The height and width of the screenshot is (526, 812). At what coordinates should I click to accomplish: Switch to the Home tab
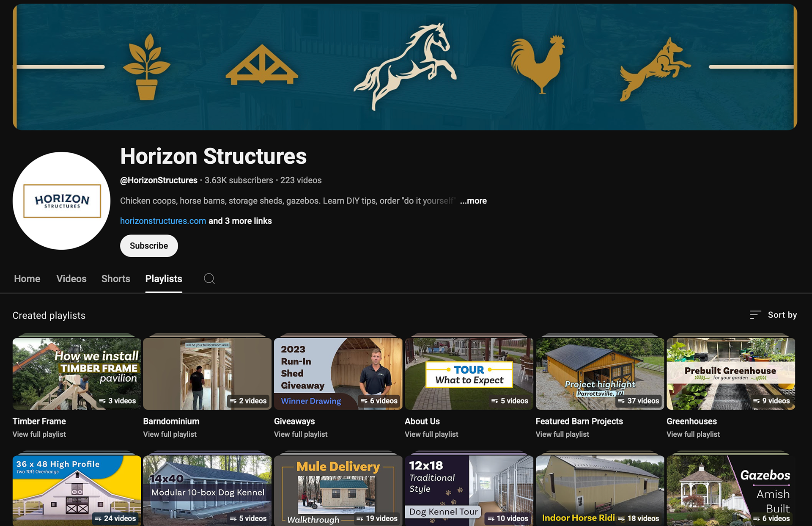click(27, 278)
